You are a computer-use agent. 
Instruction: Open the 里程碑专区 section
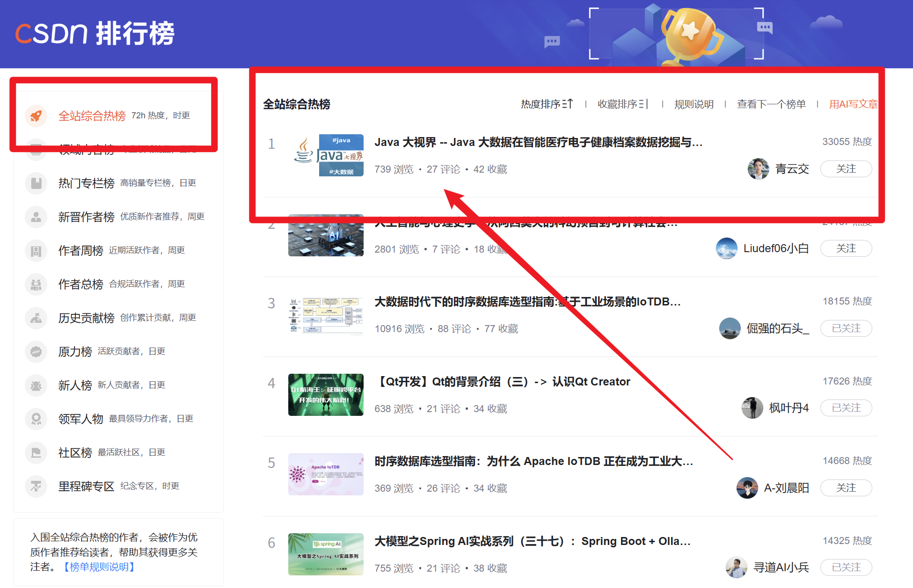(x=86, y=486)
